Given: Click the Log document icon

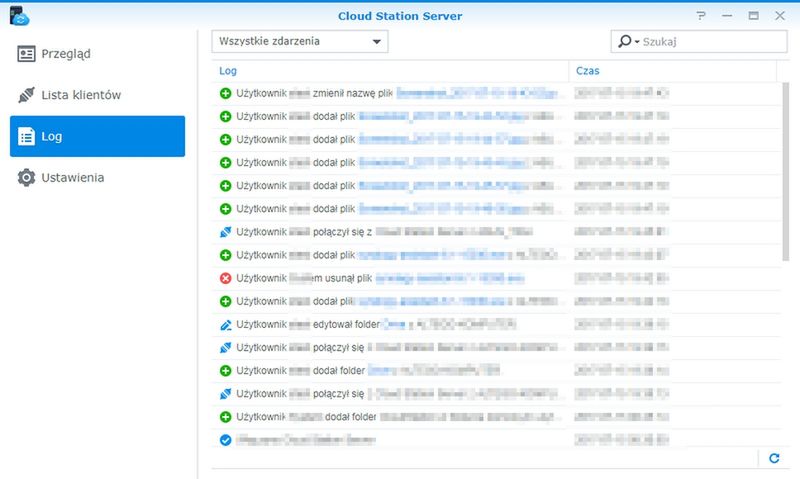Looking at the screenshot, I should tap(26, 136).
